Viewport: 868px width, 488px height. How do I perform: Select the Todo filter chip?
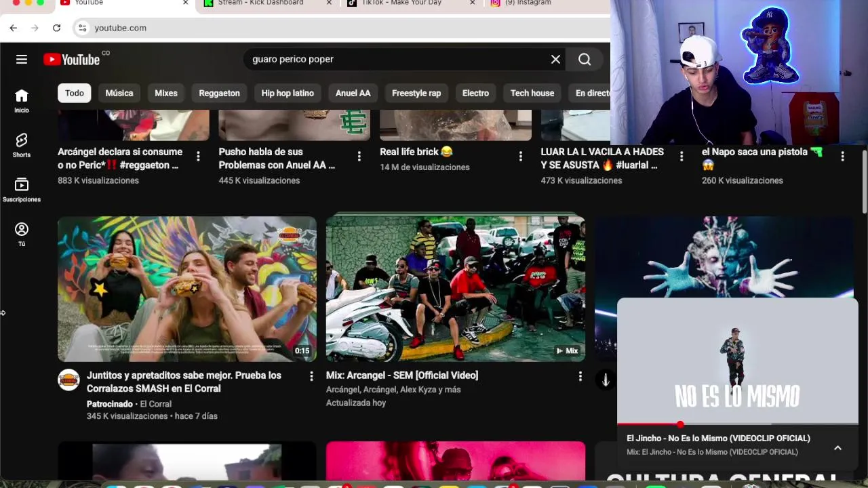click(x=75, y=93)
